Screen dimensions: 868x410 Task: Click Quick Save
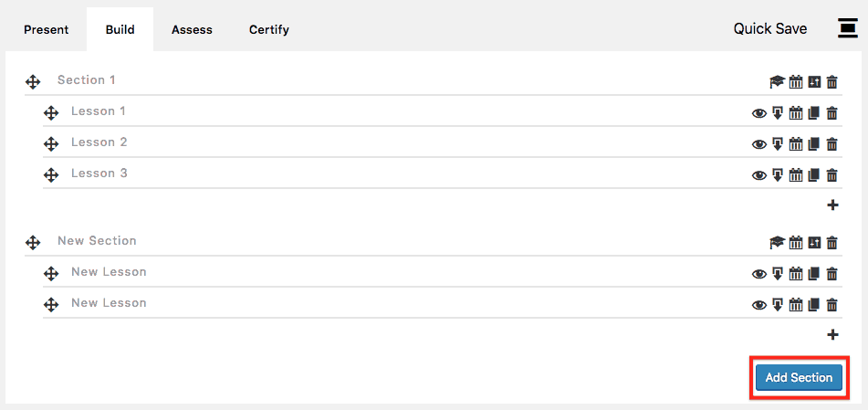click(x=770, y=28)
